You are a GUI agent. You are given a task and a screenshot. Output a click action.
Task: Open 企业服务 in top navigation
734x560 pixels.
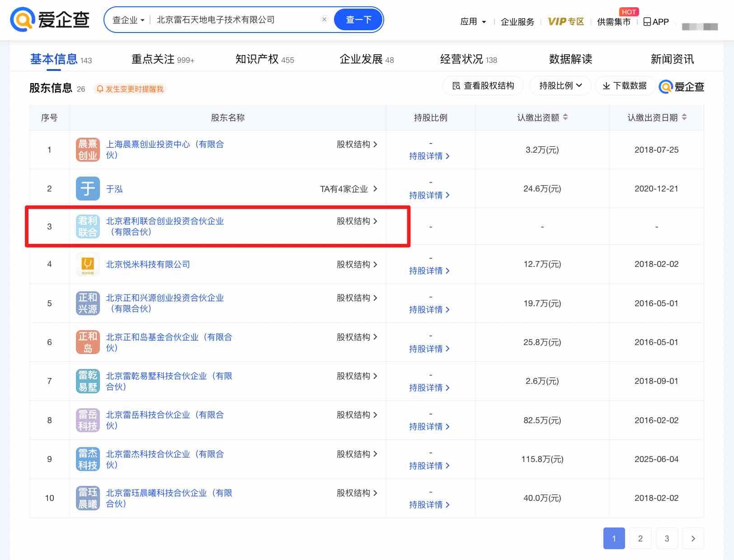tap(518, 22)
